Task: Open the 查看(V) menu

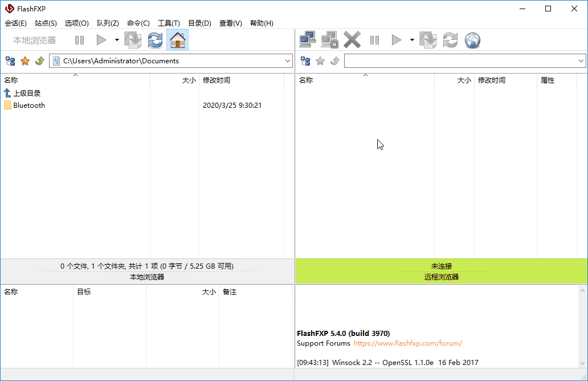Action: tap(230, 23)
